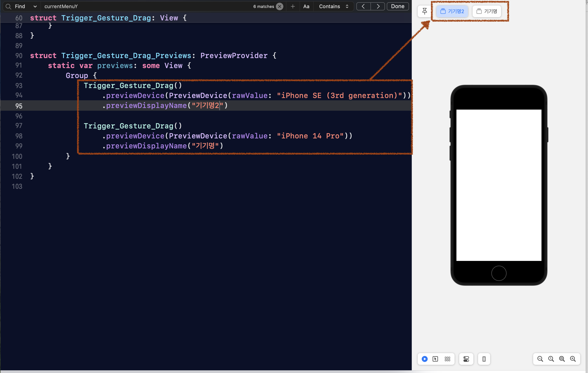Open canvas device settings toggles
Viewport: 588px width, 373px height.
[x=466, y=359]
